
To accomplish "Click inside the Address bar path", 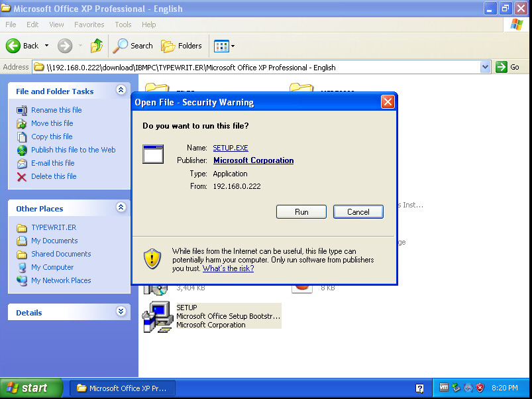I will click(x=256, y=67).
